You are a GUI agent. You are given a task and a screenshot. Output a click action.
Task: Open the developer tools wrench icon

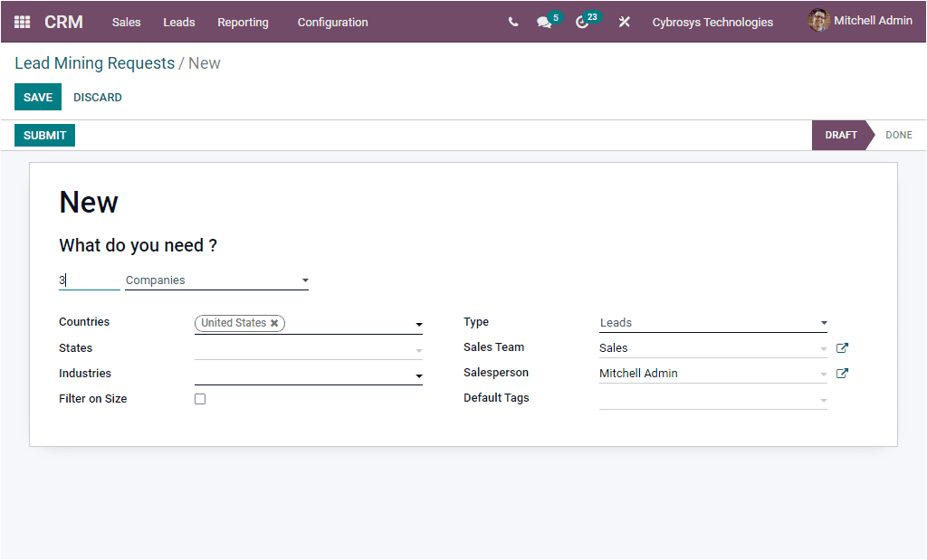(x=624, y=22)
